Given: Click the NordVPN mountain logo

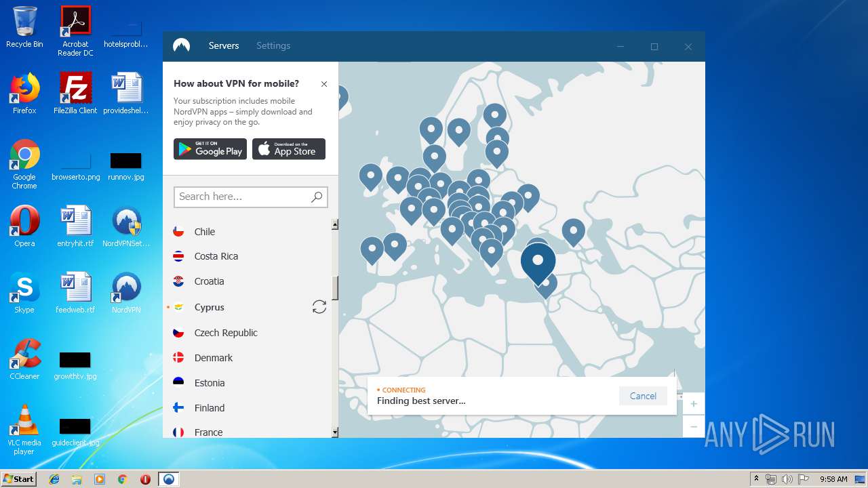Looking at the screenshot, I should click(x=181, y=45).
